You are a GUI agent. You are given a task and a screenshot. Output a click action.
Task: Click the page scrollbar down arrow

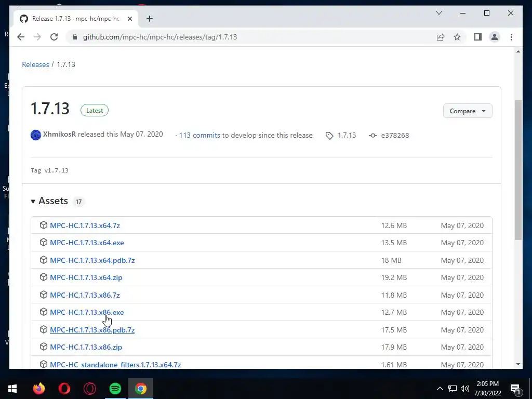click(518, 364)
